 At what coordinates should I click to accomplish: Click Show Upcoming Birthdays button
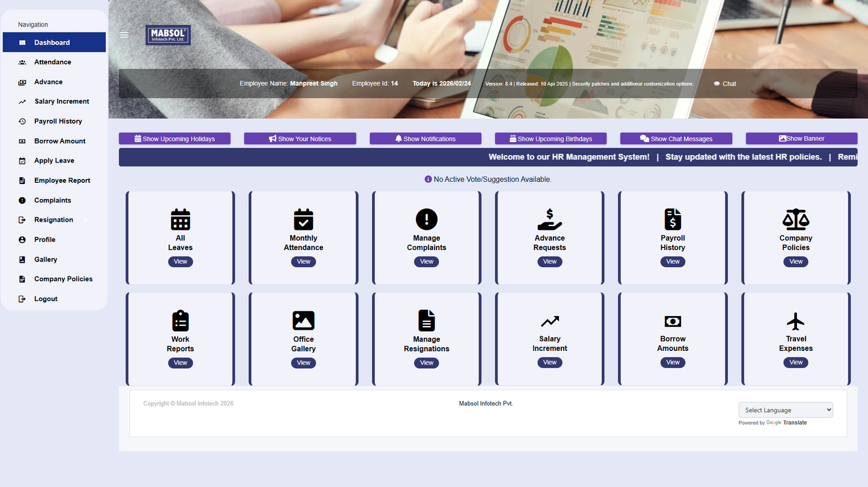[x=551, y=139]
